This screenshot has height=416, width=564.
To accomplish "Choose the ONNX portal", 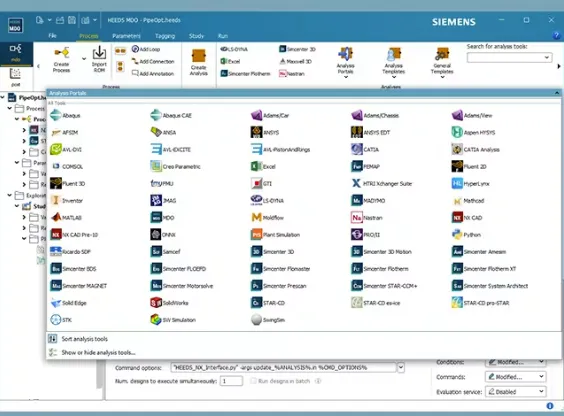I will 163,234.
